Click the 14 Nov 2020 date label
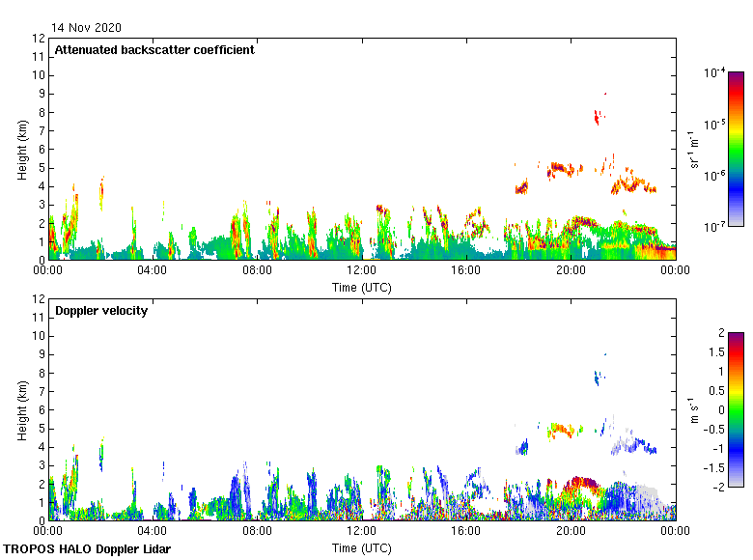This screenshot has width=753, height=560. tap(87, 28)
